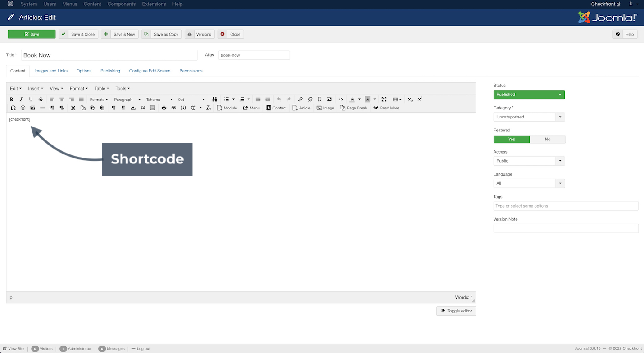The width and height of the screenshot is (644, 353).
Task: Insert image via toolbar picture icon
Action: coord(329,100)
